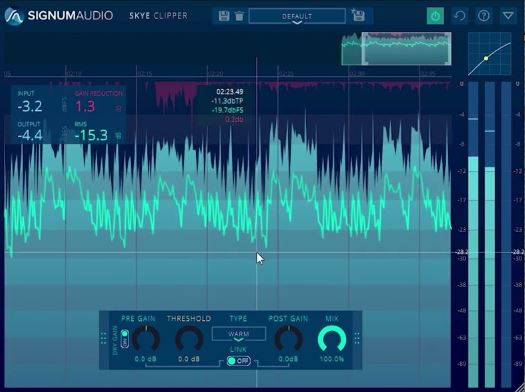
Task: Click the save preset floppy disk icon
Action: (x=224, y=16)
